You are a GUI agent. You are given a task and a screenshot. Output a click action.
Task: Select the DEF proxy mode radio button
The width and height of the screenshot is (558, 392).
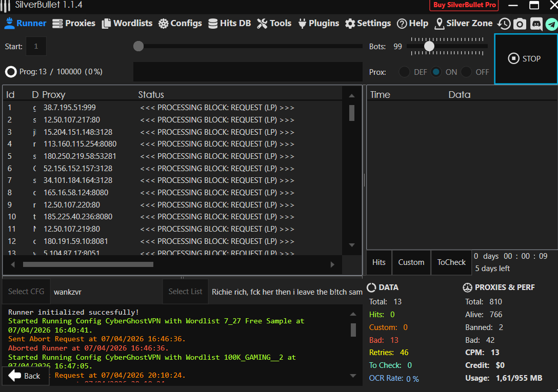(x=405, y=72)
